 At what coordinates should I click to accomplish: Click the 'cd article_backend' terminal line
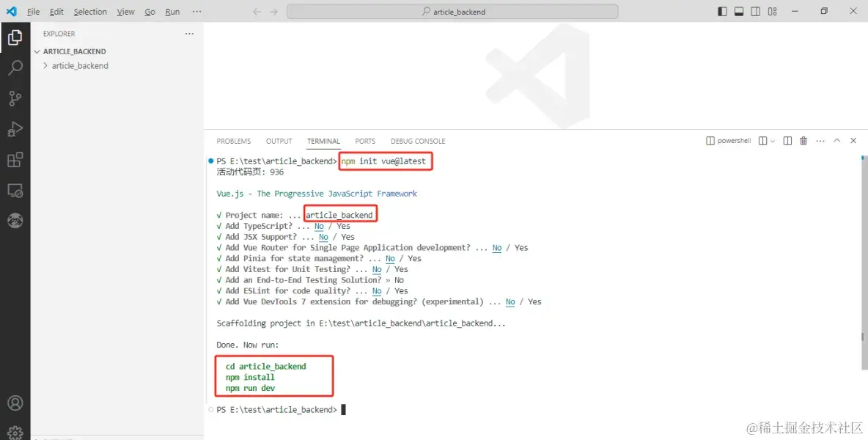[265, 367]
